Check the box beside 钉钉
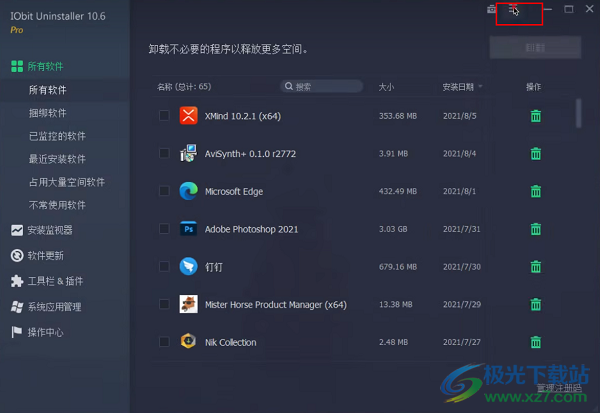 point(164,266)
